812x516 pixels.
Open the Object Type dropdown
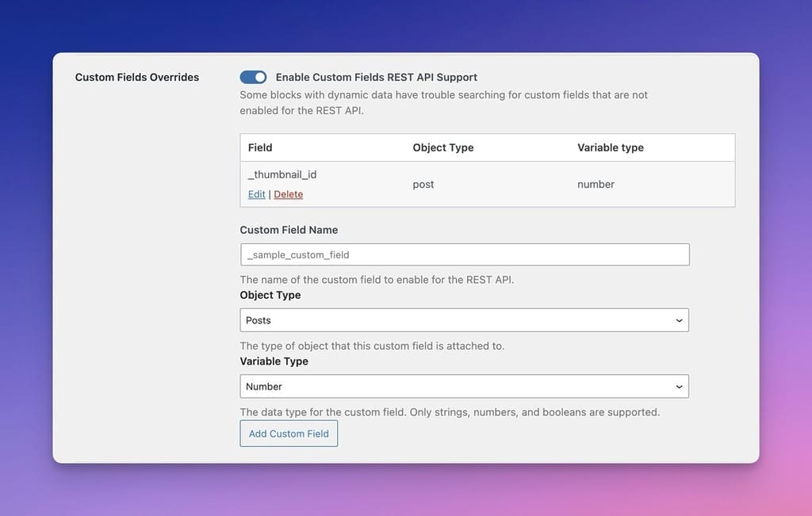(x=465, y=320)
